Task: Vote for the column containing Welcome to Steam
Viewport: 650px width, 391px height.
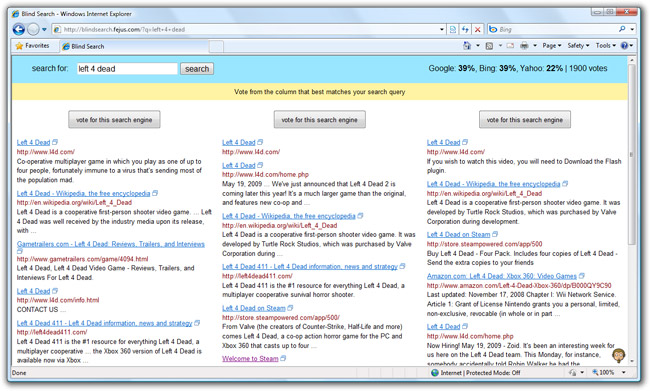Action: point(320,120)
